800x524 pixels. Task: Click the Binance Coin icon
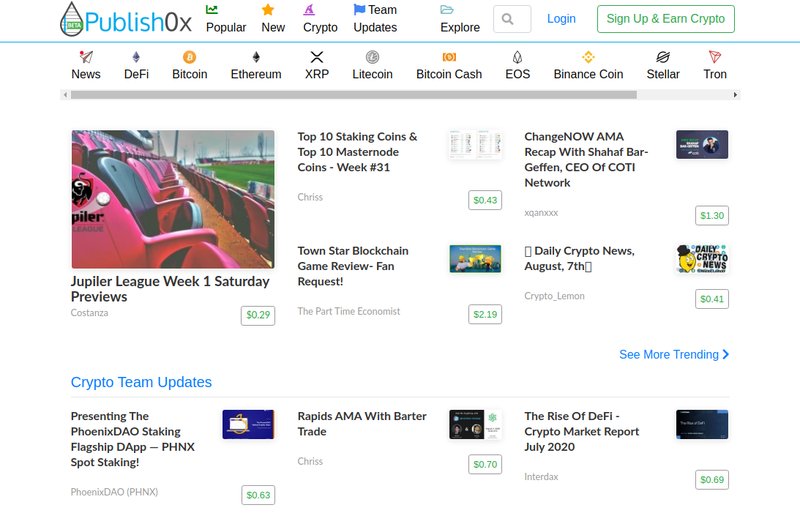coord(588,57)
